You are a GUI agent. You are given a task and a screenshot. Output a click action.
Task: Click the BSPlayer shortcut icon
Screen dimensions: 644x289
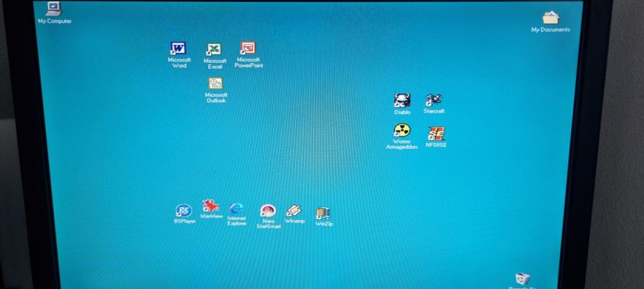(x=184, y=211)
